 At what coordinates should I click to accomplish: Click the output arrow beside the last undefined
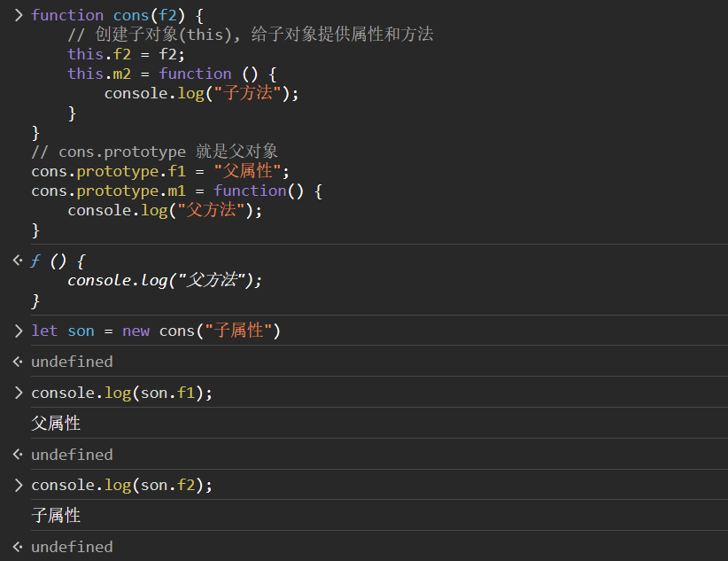pos(18,547)
